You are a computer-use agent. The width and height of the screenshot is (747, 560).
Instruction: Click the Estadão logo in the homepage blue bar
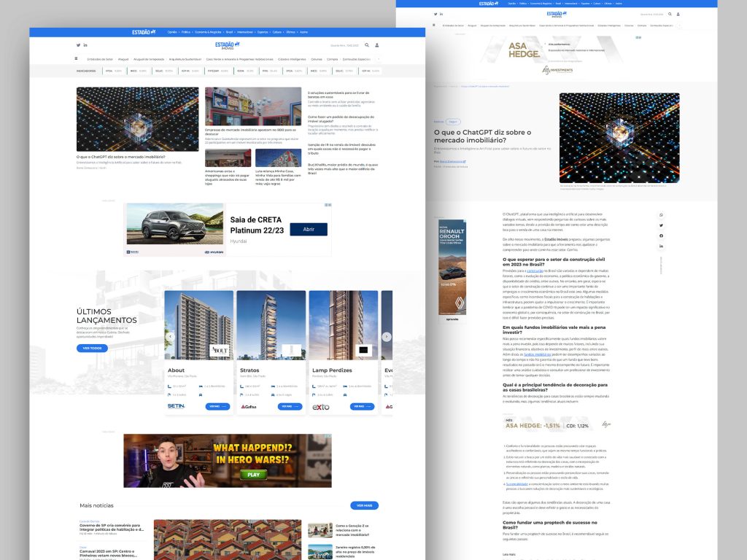pos(144,32)
